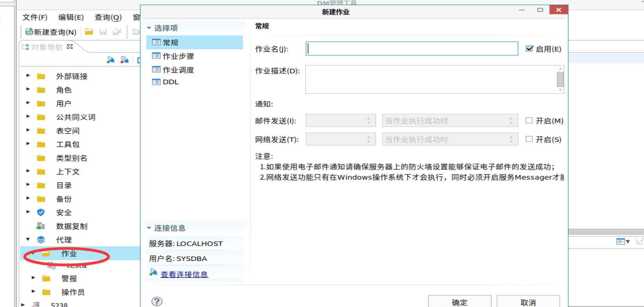Viewport: 644px width, 307px height.
Task: Expand the 用户 tree node
Action: (x=28, y=103)
